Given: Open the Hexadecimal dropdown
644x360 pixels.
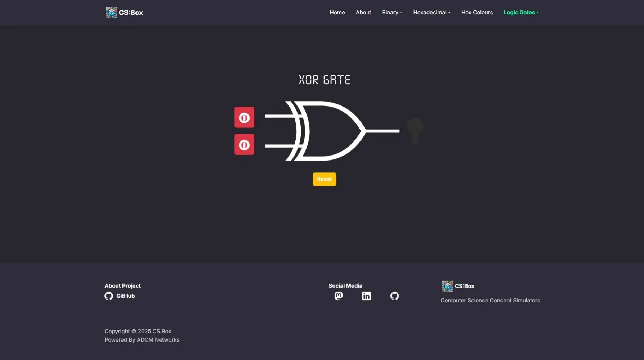Looking at the screenshot, I should 431,12.
